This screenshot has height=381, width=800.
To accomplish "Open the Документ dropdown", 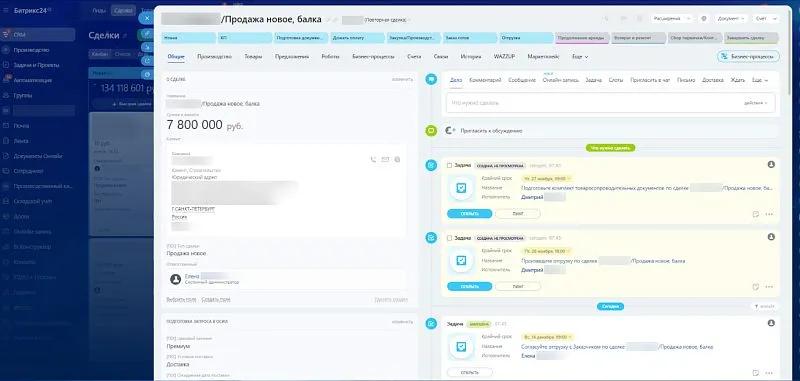I will 731,18.
